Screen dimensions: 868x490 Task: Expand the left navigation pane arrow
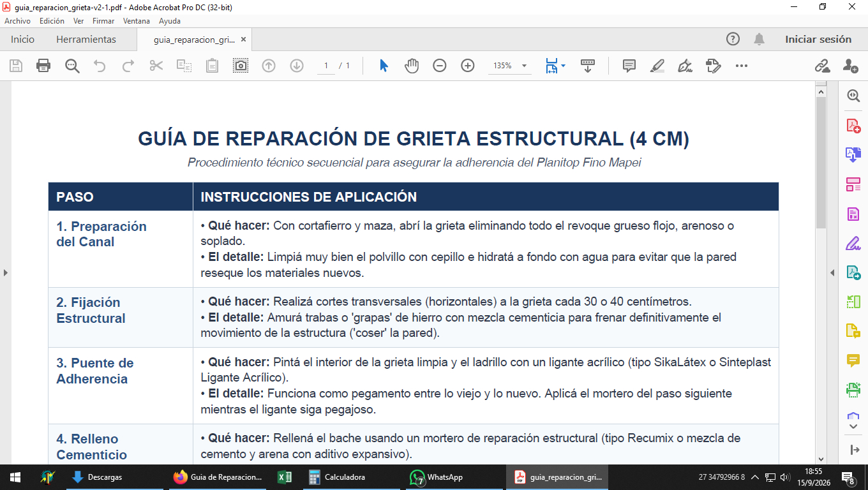[6, 272]
